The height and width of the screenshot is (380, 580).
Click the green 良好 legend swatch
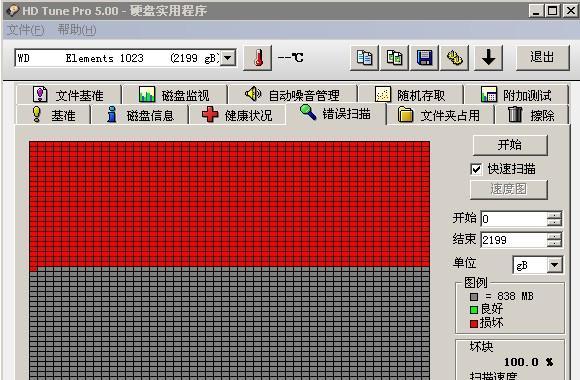474,309
